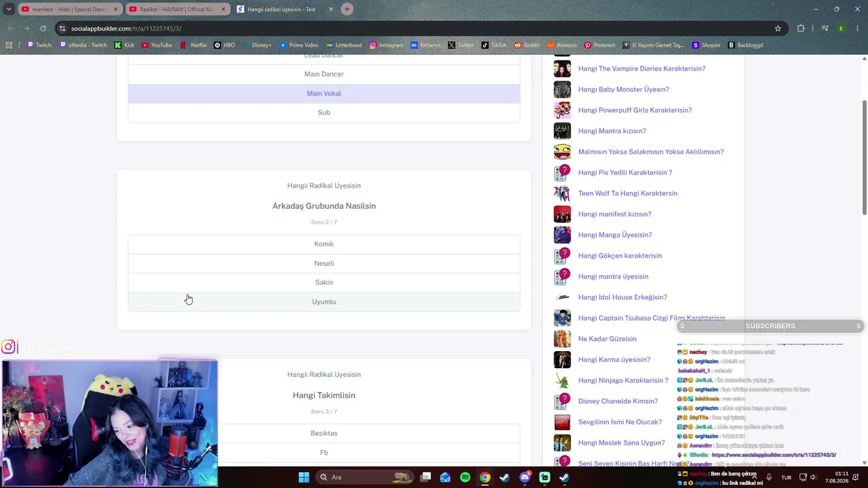Screen dimensions: 868x488
Task: Open the Disney+ bookmark
Action: (257, 45)
